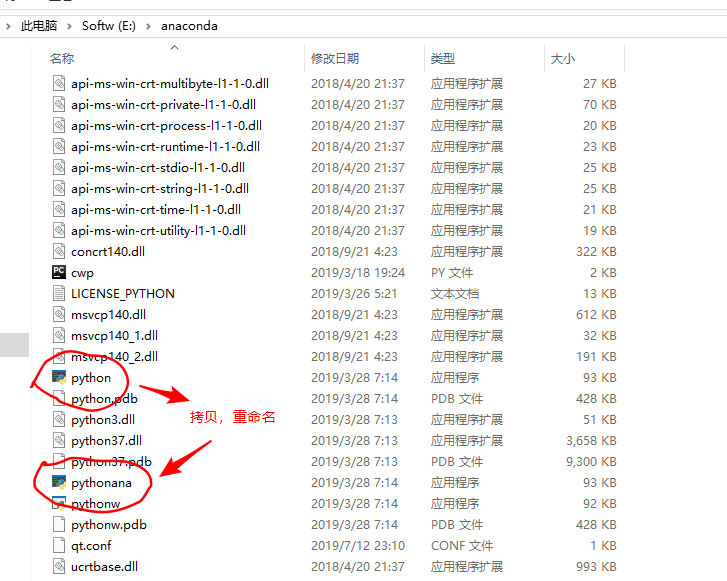727x581 pixels.
Task: Click the pythonw.pdb file icon
Action: (59, 524)
